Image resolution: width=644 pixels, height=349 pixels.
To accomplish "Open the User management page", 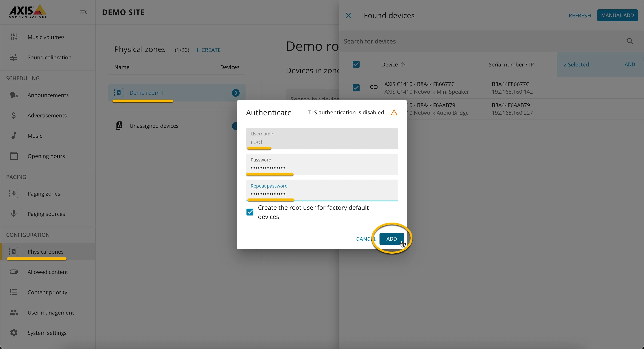I will (x=51, y=313).
